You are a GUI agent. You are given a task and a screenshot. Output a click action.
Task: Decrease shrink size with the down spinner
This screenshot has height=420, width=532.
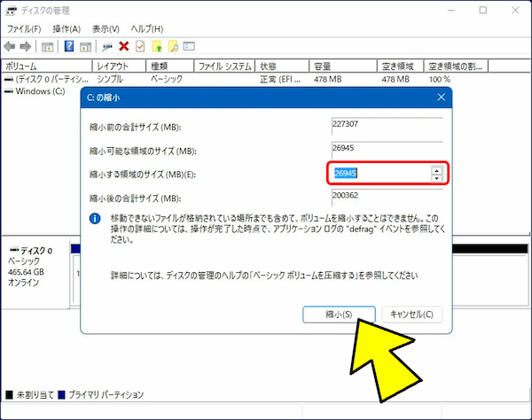(436, 178)
